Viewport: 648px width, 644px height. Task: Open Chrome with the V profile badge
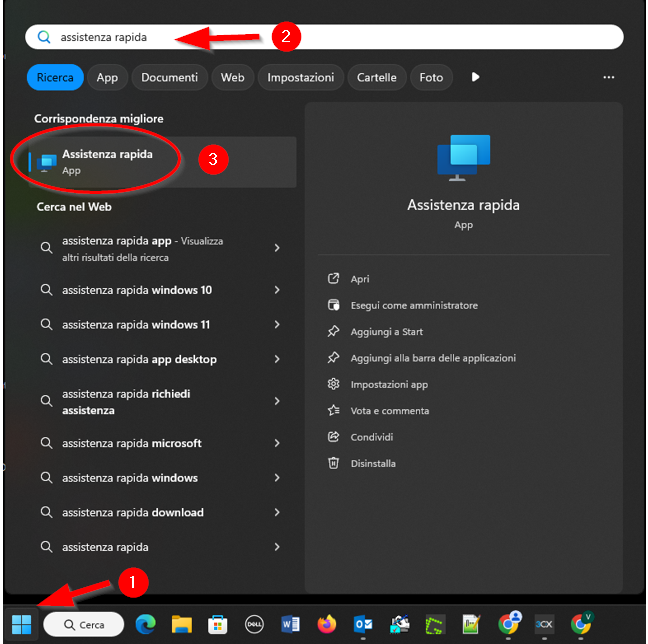click(581, 623)
